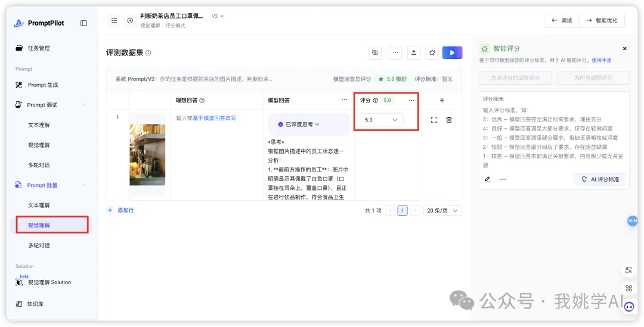The width and height of the screenshot is (644, 327).
Task: Open the V2 version dropdown
Action: 218,16
